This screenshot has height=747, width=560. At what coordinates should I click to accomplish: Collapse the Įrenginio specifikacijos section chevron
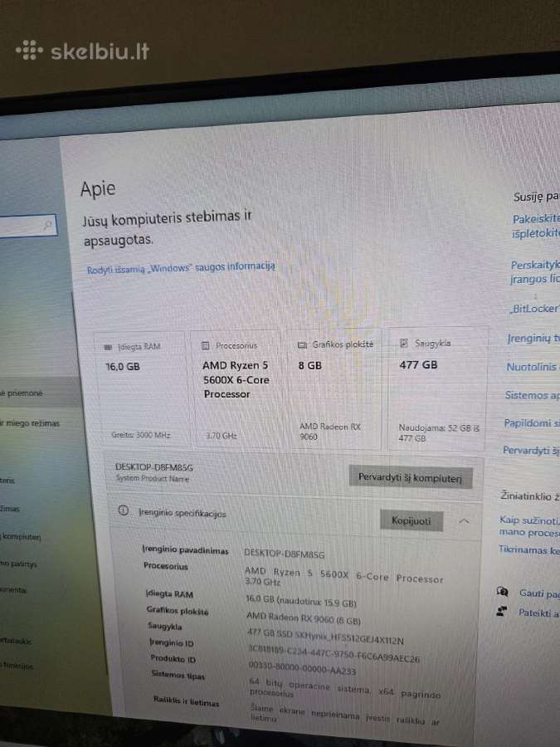(464, 521)
